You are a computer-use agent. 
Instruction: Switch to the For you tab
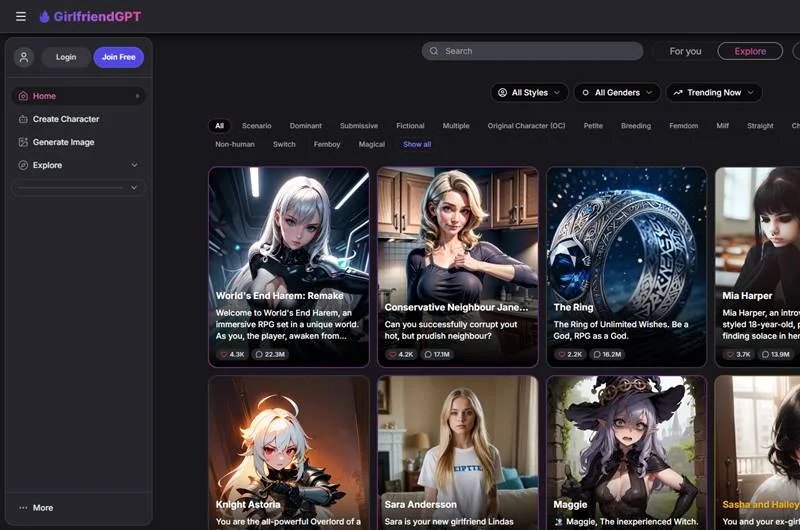685,51
